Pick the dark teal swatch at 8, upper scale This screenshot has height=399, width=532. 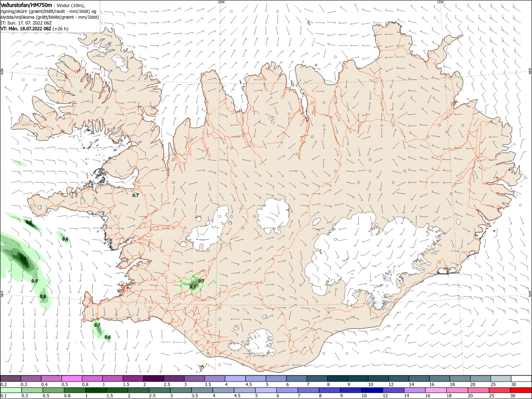(337, 379)
